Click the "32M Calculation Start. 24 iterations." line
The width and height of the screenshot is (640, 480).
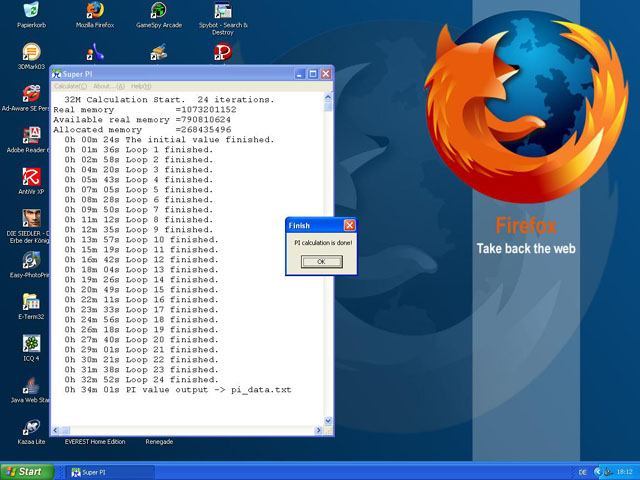point(169,100)
